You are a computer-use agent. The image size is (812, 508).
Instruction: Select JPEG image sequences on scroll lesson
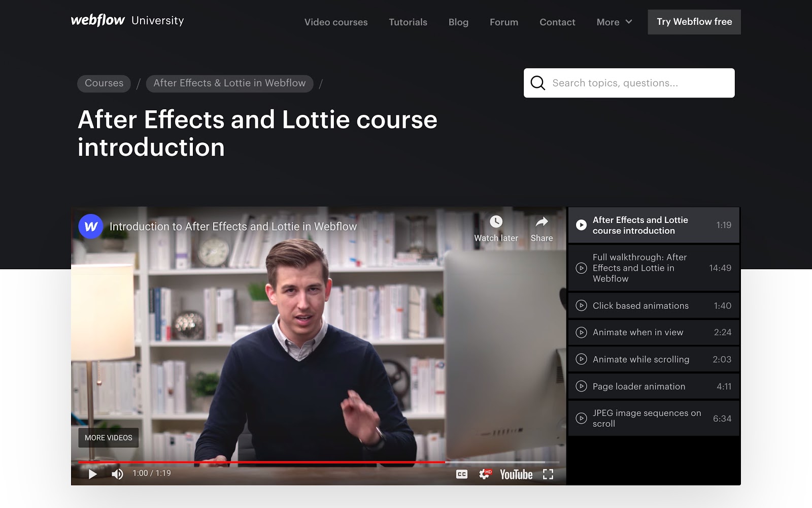(654, 418)
